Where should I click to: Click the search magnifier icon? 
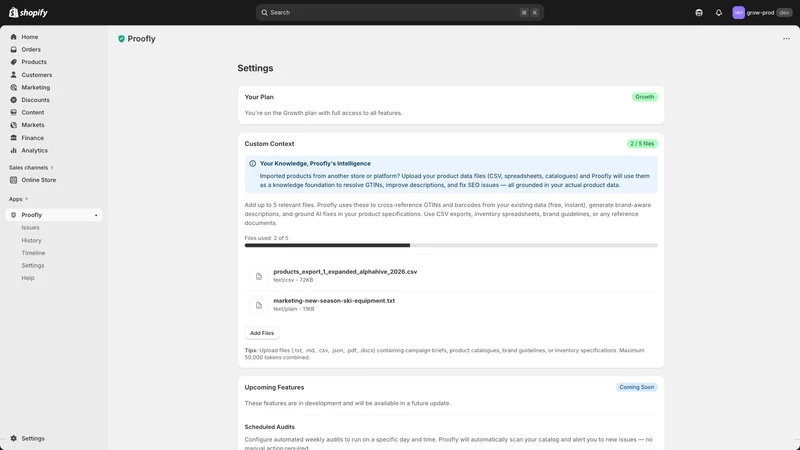click(264, 13)
